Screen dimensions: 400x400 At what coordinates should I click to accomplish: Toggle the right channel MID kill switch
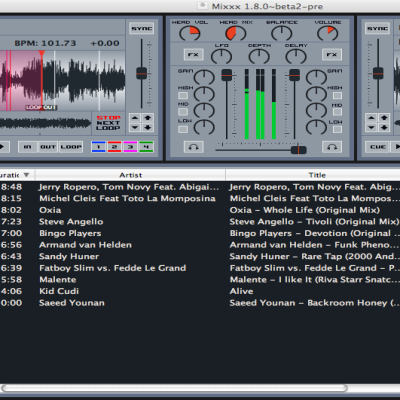click(x=337, y=112)
